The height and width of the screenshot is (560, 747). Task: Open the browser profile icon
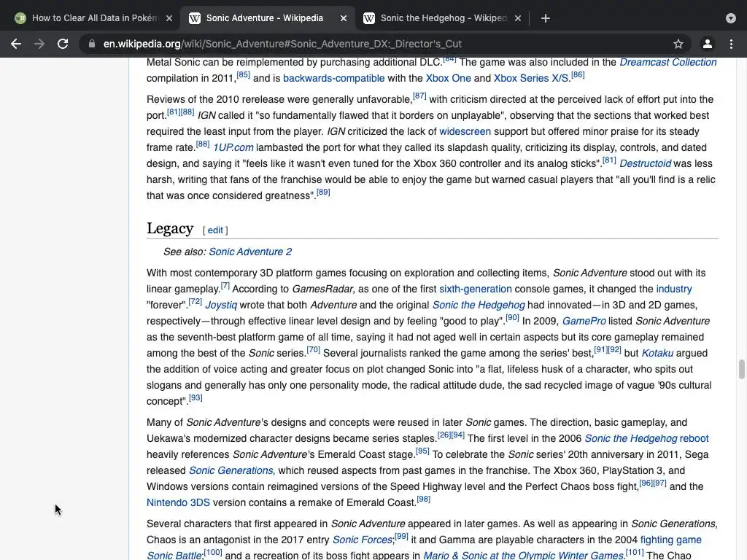tap(708, 44)
